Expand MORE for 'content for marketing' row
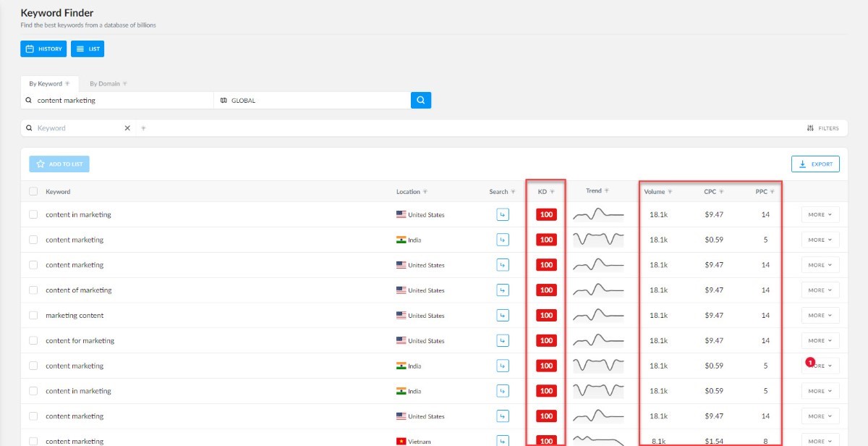 [820, 340]
